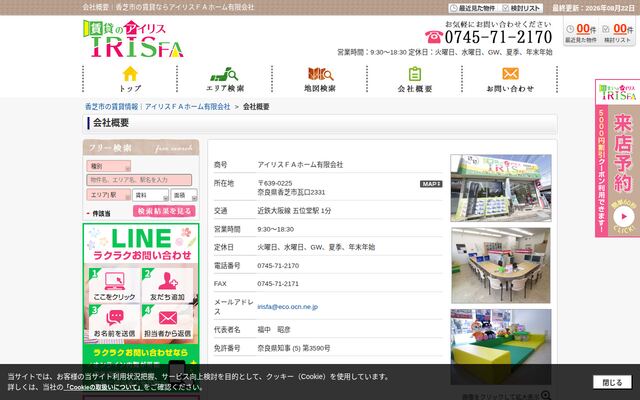Open 会社概要 clipboard icon
The width and height of the screenshot is (640, 400).
(415, 74)
